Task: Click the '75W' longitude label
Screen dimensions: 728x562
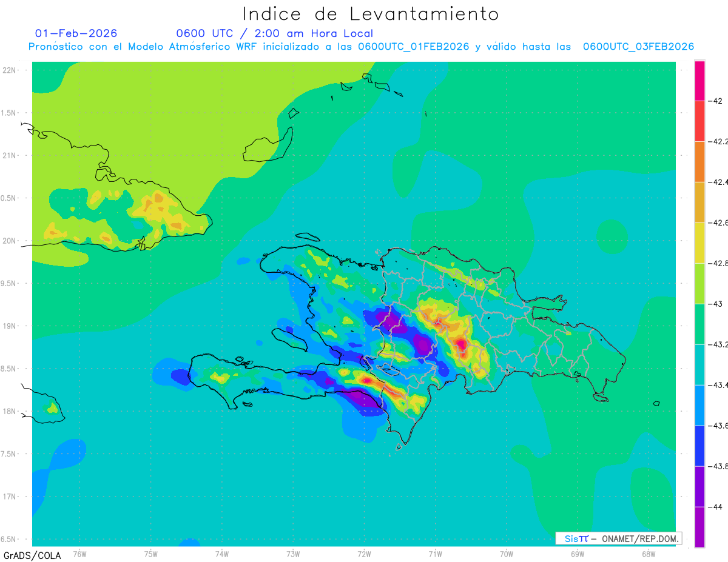Action: click(151, 554)
